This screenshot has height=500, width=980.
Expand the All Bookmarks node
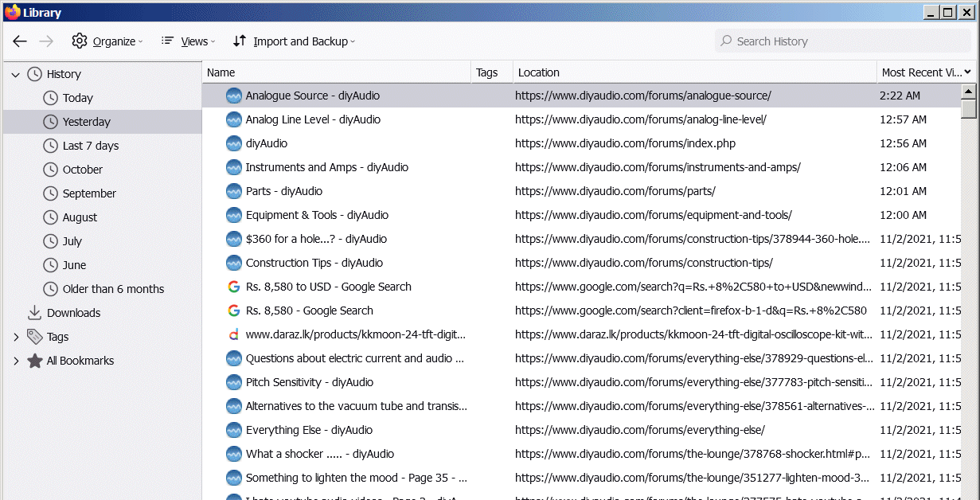click(16, 361)
